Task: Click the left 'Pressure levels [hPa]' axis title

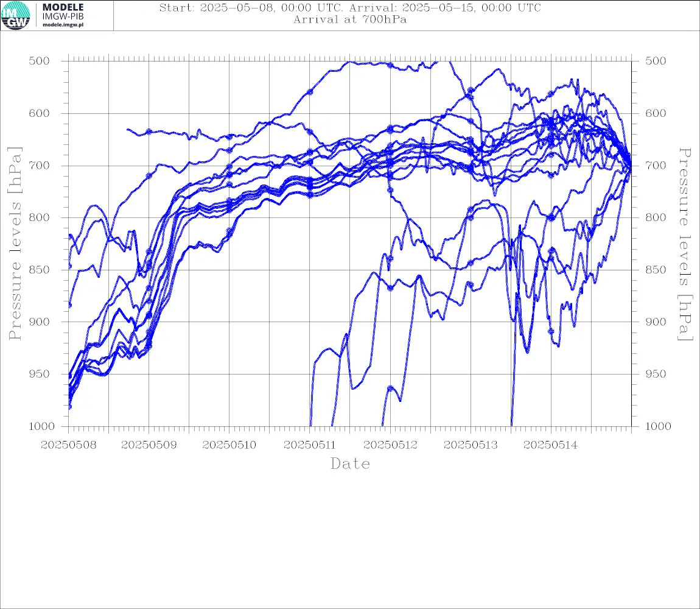Action: (15, 244)
